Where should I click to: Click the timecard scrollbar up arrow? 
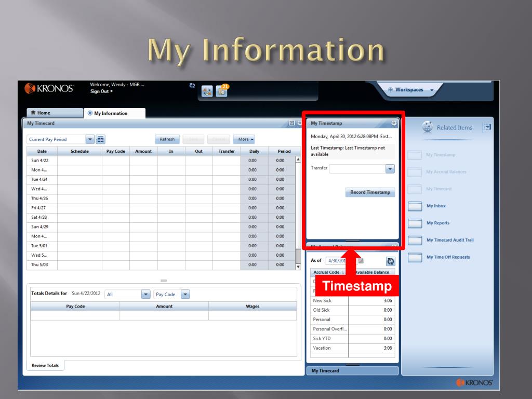[x=298, y=159]
